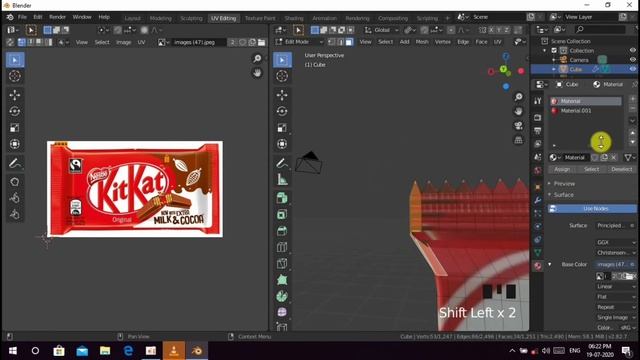This screenshot has width=640, height=360.
Task: Select the Extrude Region tool in 3D viewport
Action: (x=282, y=198)
